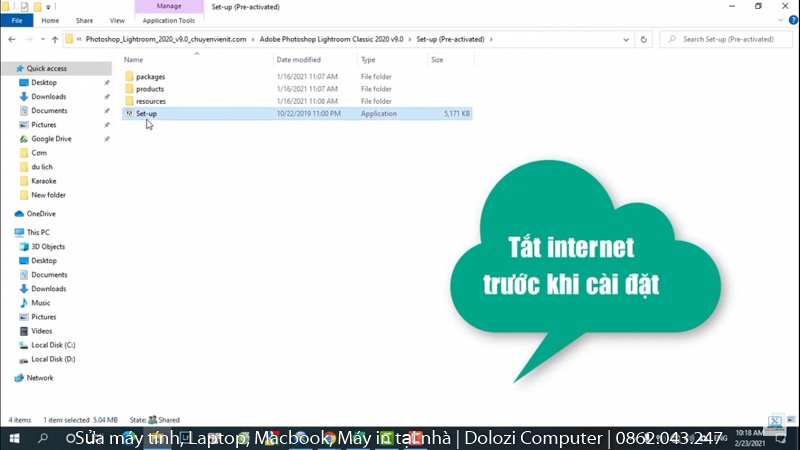Select the products folder icon

[129, 89]
